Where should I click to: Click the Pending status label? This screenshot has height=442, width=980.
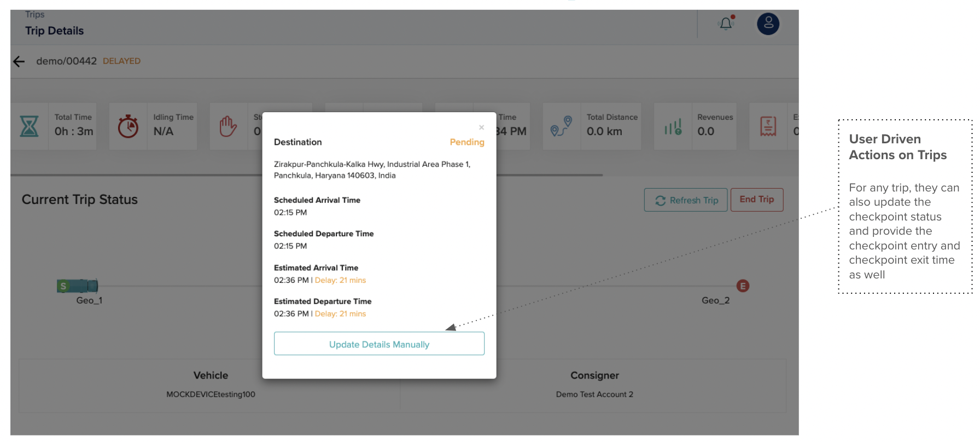pyautogui.click(x=466, y=142)
